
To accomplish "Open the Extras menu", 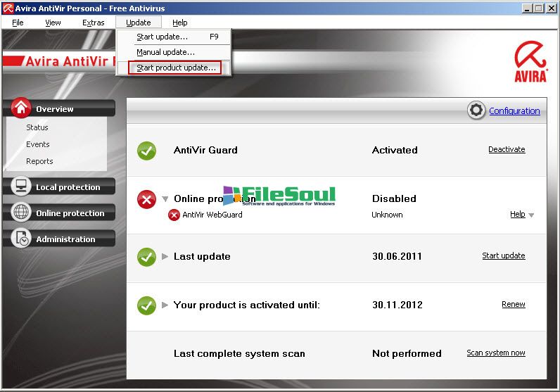I will [x=93, y=23].
